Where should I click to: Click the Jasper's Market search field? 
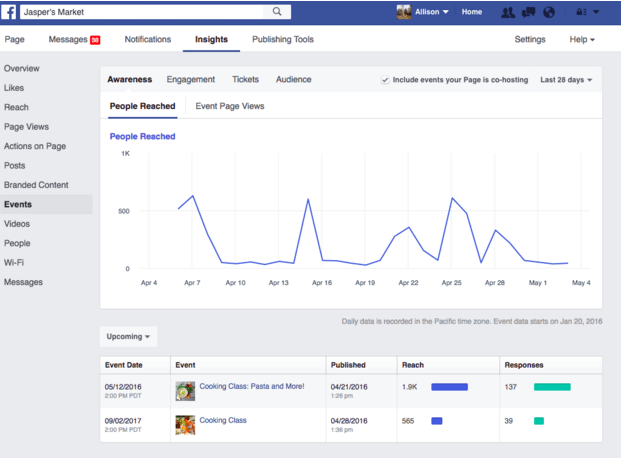(x=142, y=12)
